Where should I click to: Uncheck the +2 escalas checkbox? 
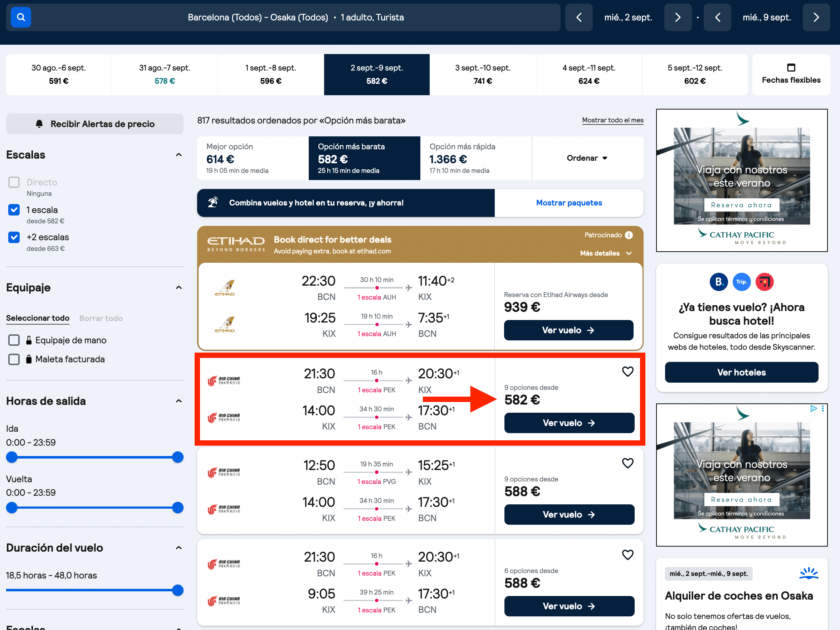pos(14,237)
